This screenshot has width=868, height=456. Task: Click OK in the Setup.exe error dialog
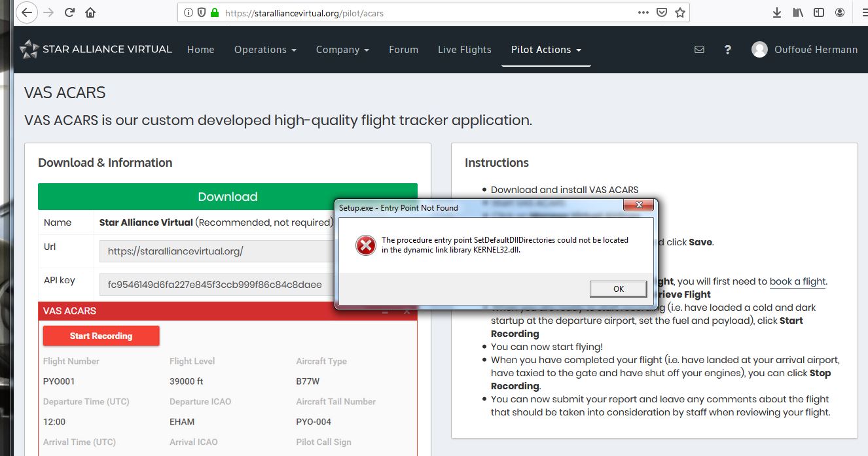pos(619,289)
